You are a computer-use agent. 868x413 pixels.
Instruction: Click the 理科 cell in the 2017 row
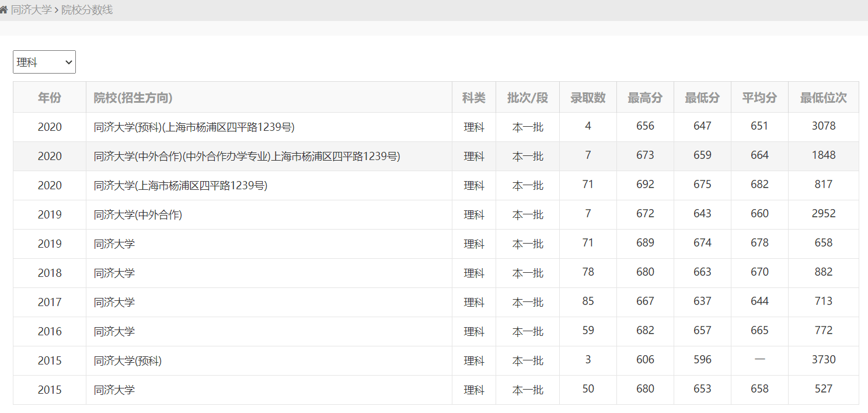coord(474,302)
